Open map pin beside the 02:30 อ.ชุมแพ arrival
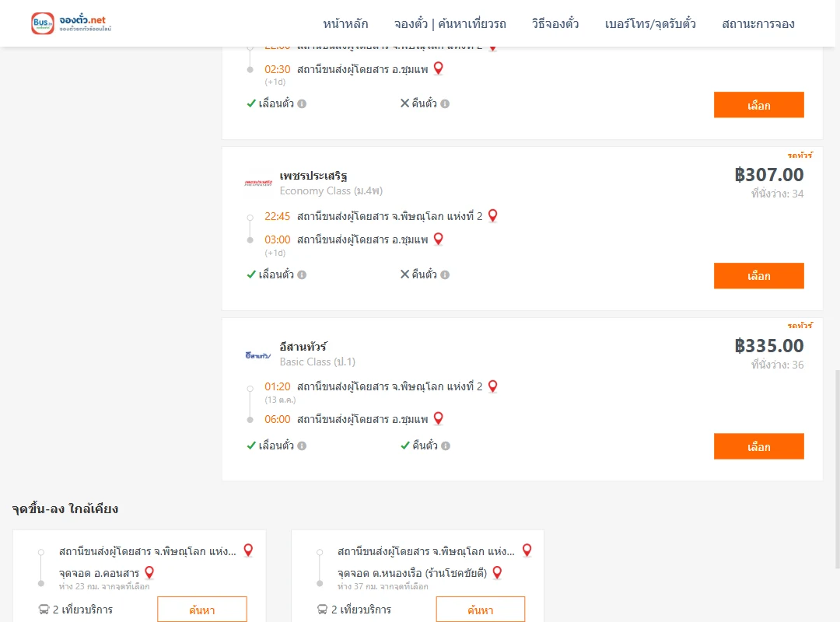Viewport: 840px width, 622px height. tap(438, 68)
